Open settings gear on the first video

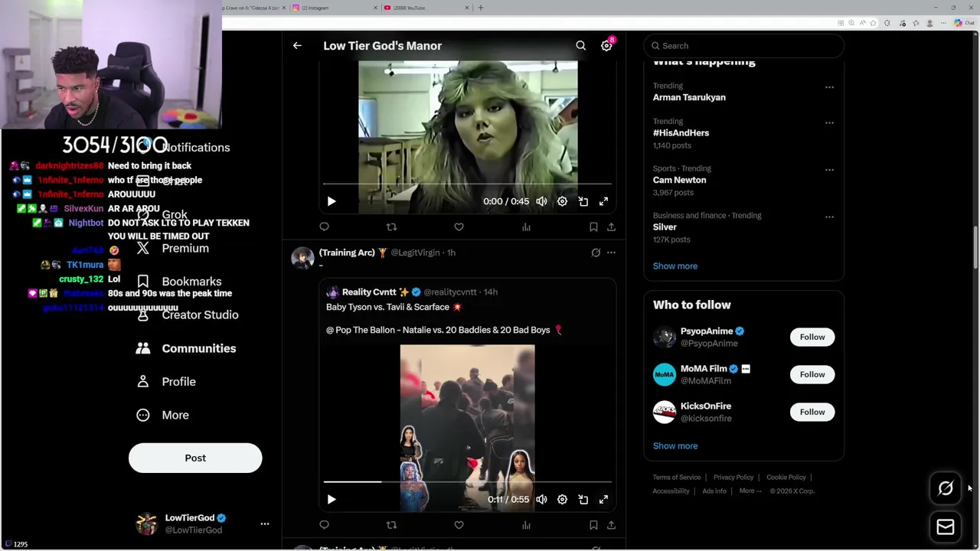562,201
